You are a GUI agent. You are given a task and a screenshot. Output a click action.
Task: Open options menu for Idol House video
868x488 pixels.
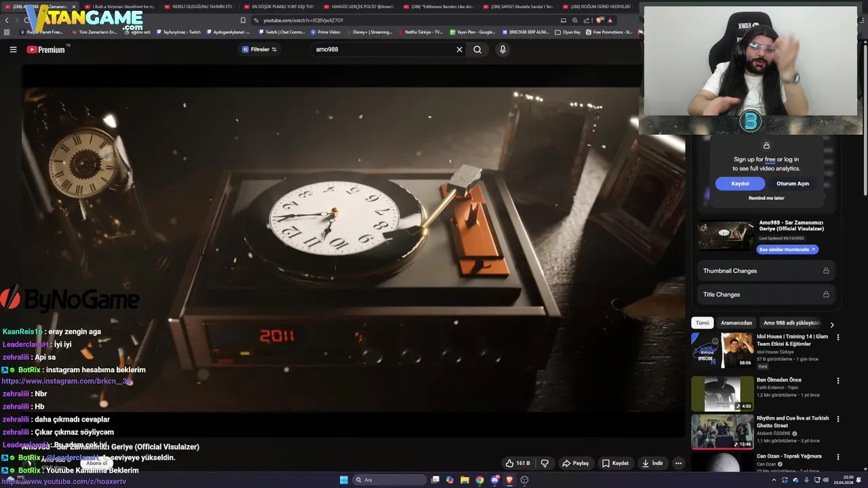[x=838, y=338]
